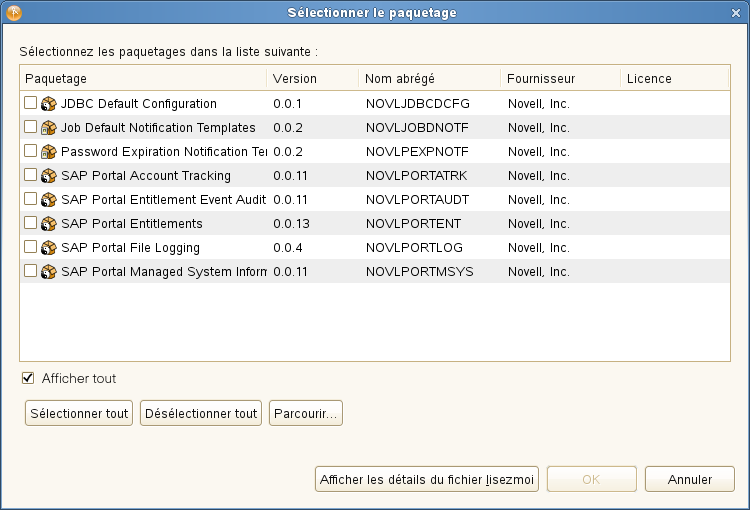Uncheck the Afficher tout checkbox
750x510 pixels.
tap(28, 378)
